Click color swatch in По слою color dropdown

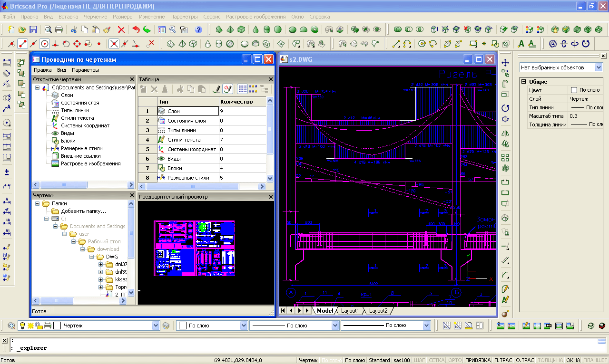(182, 326)
